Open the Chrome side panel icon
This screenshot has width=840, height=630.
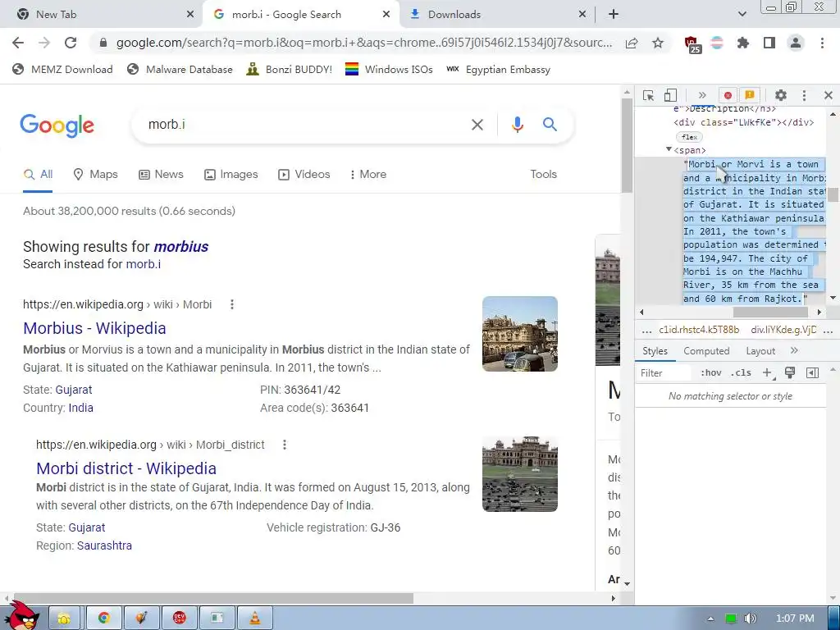click(x=769, y=43)
